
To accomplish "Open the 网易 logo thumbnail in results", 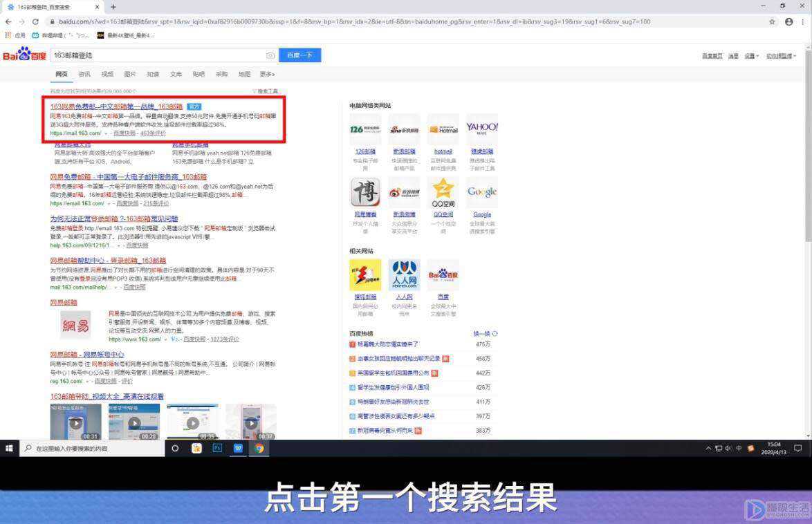I will pyautogui.click(x=75, y=325).
